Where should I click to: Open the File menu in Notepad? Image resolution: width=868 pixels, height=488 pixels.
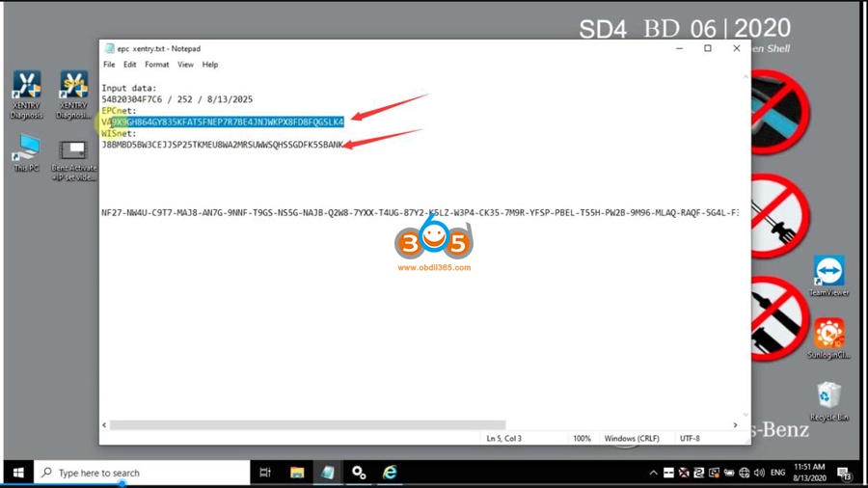(x=109, y=65)
